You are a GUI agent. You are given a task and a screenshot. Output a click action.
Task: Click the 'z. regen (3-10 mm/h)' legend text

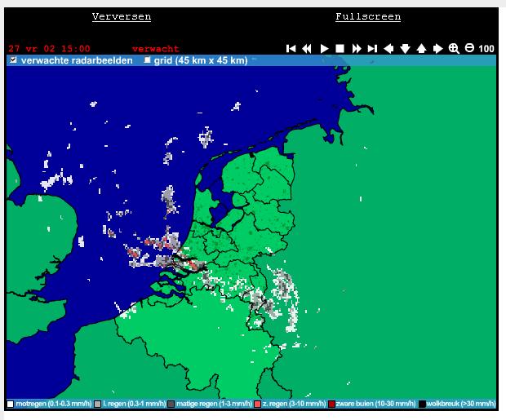294,404
